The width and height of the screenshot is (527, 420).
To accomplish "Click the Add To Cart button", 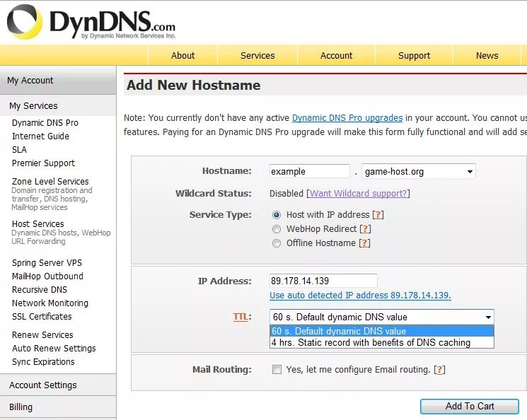I will pyautogui.click(x=470, y=407).
